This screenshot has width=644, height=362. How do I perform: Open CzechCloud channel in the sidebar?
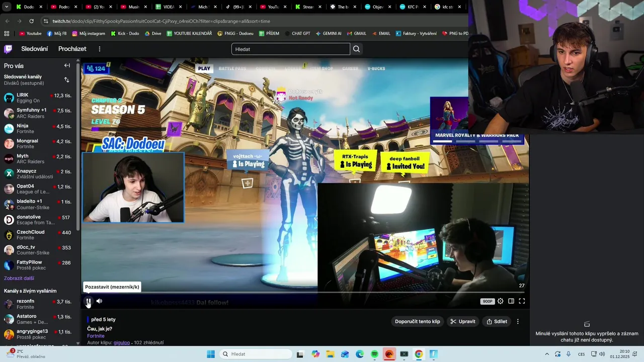coord(38,235)
